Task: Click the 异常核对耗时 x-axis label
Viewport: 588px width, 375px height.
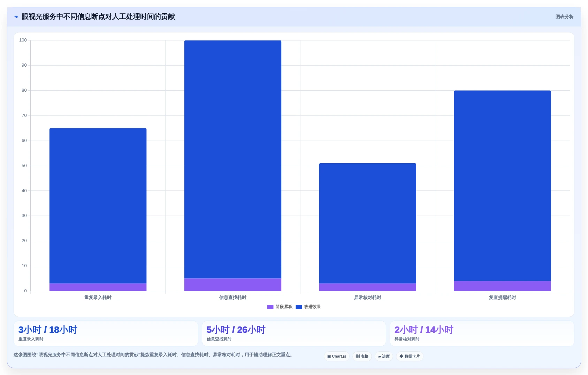Action: click(368, 298)
